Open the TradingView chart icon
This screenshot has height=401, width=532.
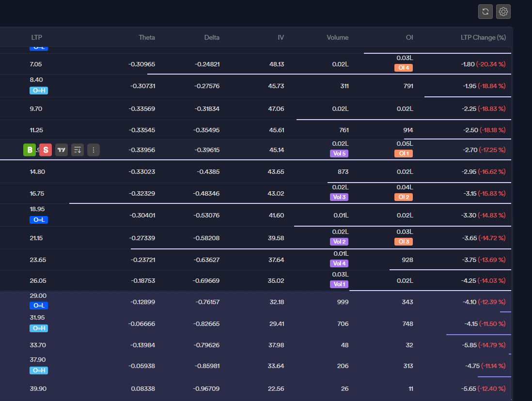click(x=62, y=150)
